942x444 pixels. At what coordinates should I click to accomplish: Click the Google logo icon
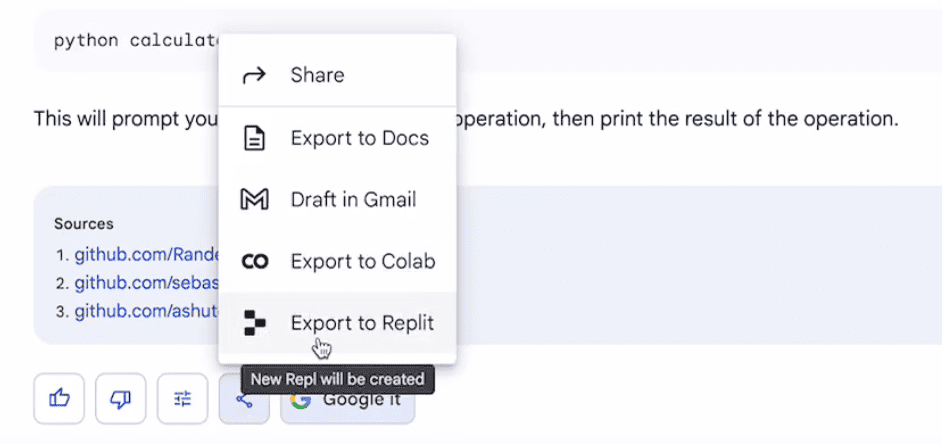pyautogui.click(x=300, y=400)
